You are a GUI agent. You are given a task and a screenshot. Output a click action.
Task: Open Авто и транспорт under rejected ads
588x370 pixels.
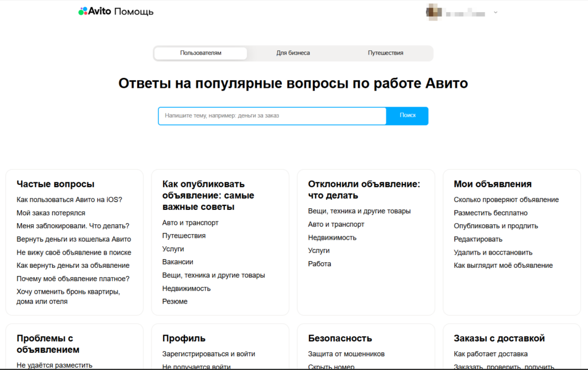(336, 224)
